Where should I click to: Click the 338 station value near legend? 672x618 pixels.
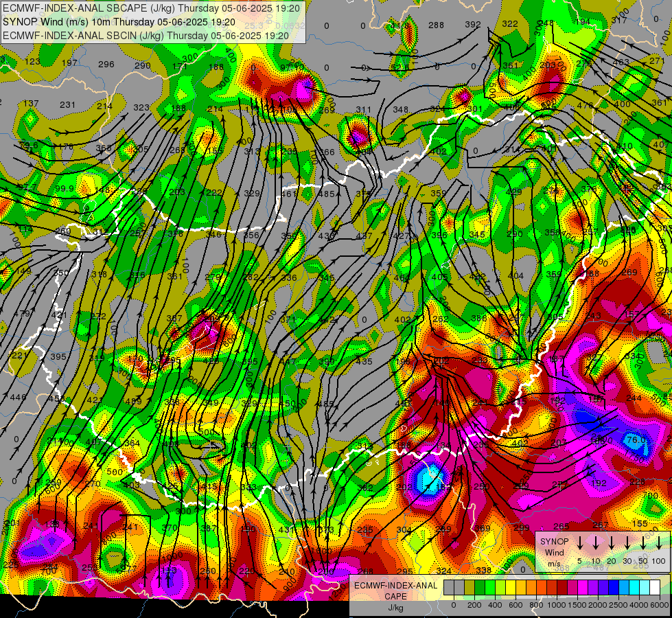tap(483, 570)
